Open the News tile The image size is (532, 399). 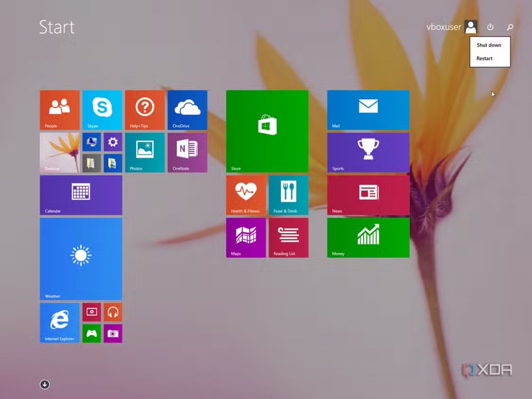pyautogui.click(x=368, y=195)
